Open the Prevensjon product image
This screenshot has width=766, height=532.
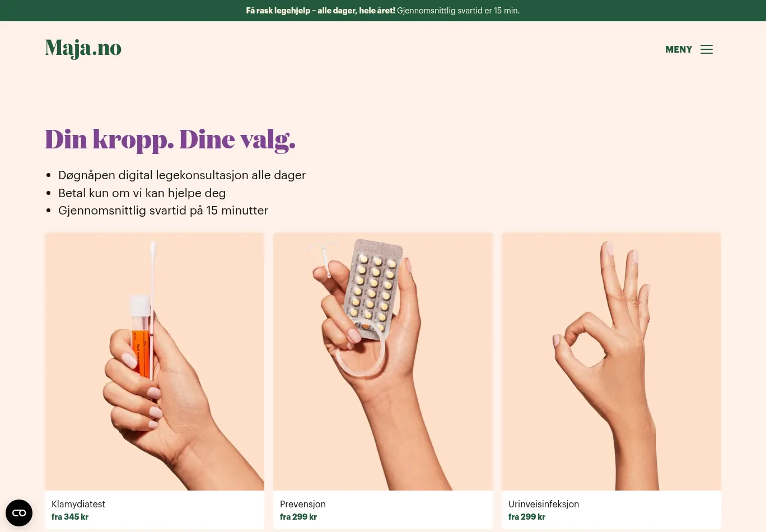[x=383, y=362]
